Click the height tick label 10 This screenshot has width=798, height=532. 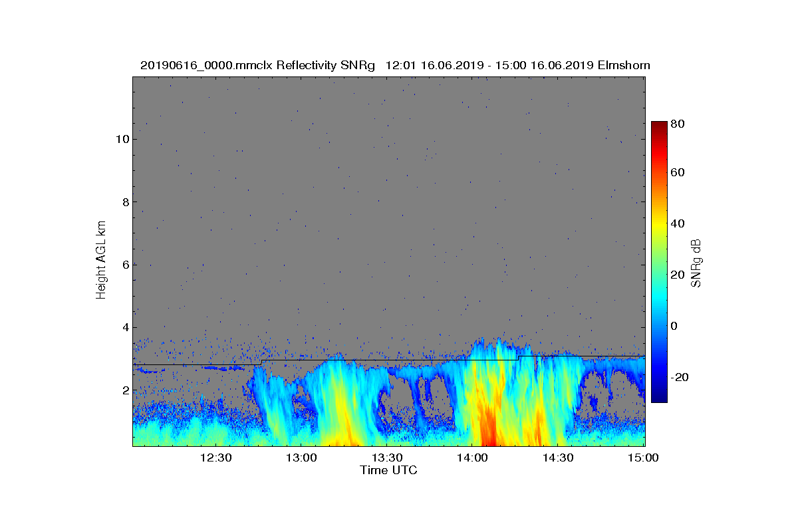[x=122, y=139]
